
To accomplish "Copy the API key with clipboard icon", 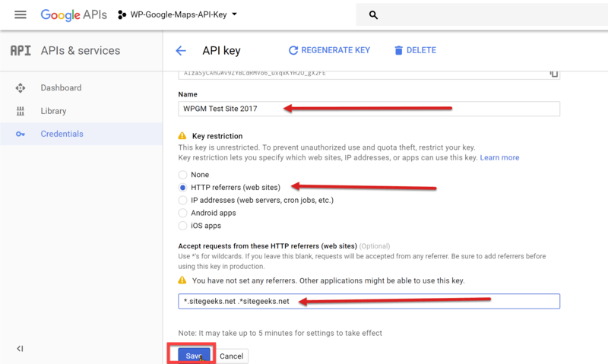I will pos(554,73).
